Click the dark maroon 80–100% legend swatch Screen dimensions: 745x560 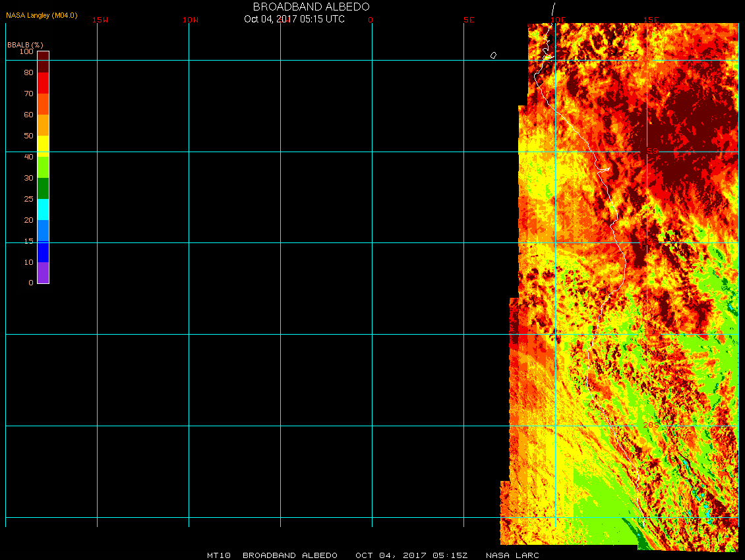[43, 62]
